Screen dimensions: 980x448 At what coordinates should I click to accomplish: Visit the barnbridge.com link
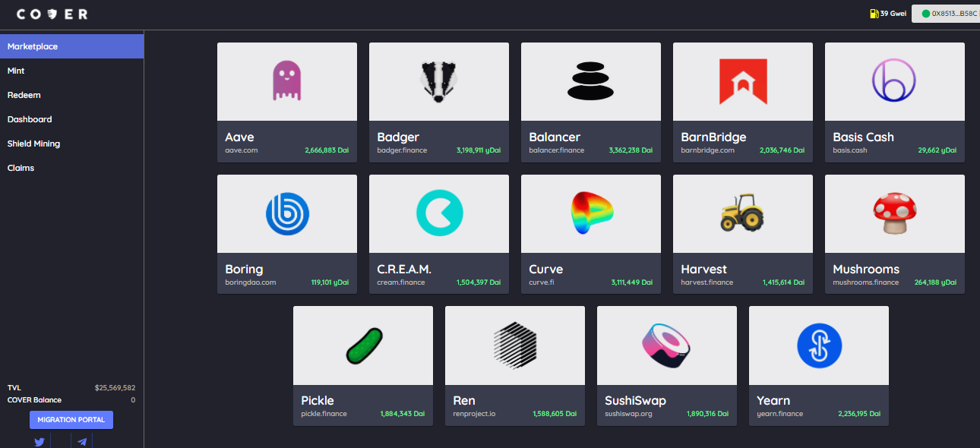click(x=707, y=150)
